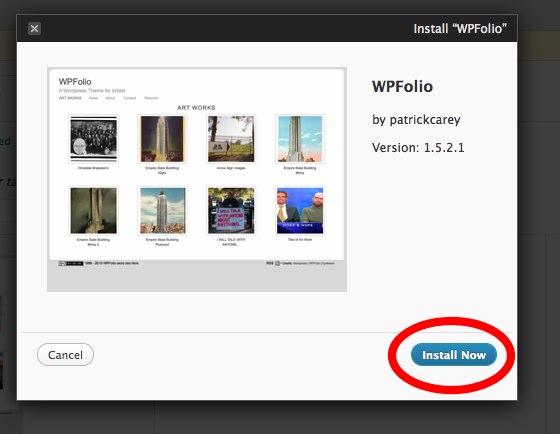The height and width of the screenshot is (434, 560).
Task: Click the Empire State Building Postcard thumbnail
Action: (162, 211)
